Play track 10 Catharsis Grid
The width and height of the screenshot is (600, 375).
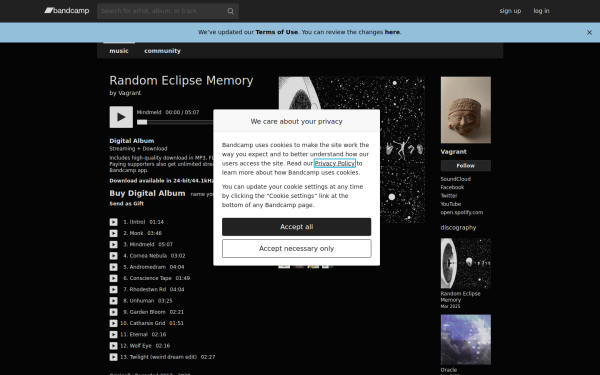point(114,323)
